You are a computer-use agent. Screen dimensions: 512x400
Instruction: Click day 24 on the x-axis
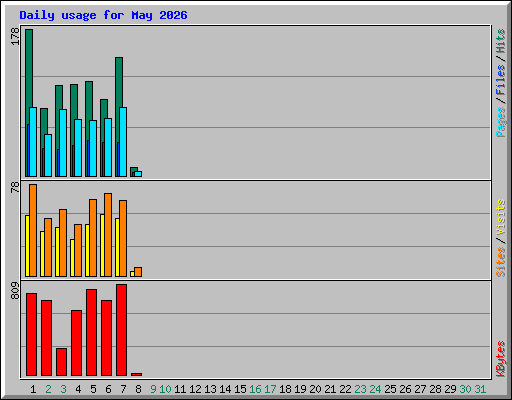(x=375, y=389)
